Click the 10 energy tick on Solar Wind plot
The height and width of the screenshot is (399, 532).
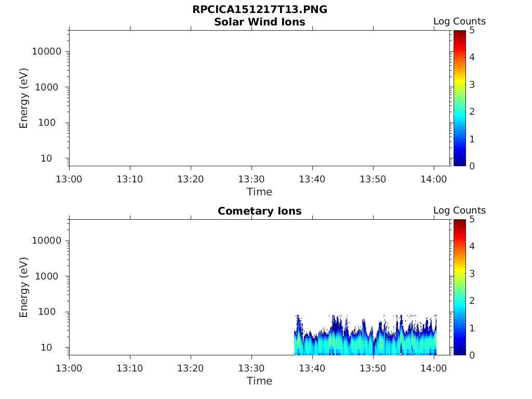click(46, 158)
